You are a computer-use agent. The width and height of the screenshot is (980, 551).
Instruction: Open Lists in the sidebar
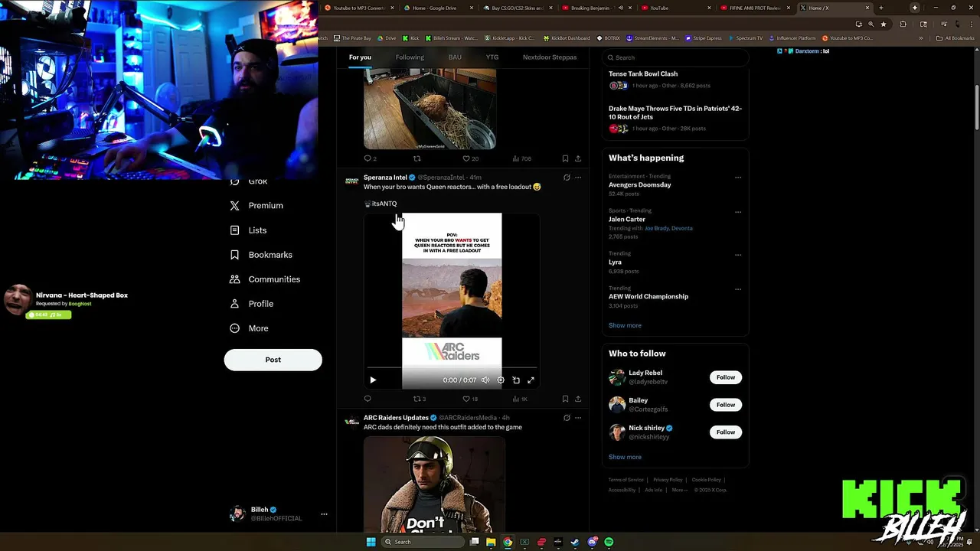pyautogui.click(x=248, y=230)
